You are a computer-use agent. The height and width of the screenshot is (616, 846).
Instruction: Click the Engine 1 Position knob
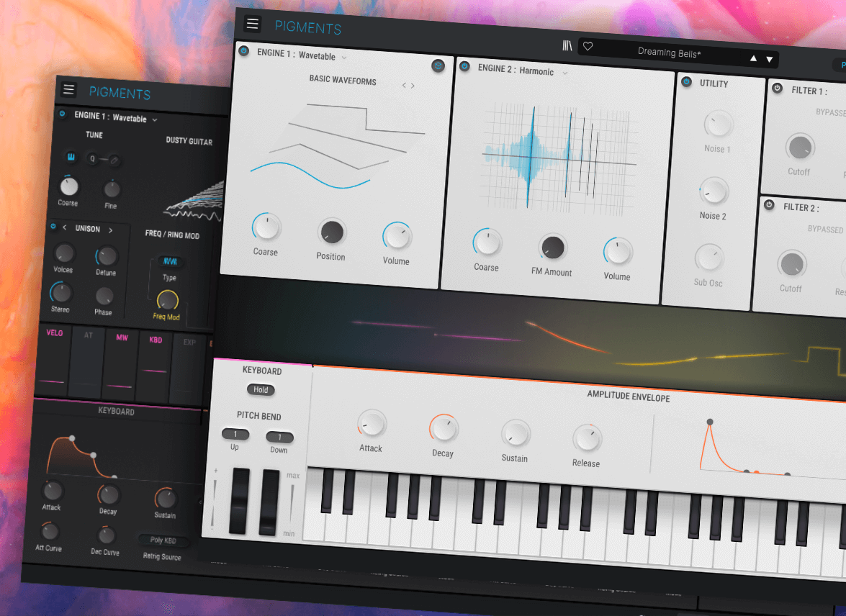pos(332,232)
